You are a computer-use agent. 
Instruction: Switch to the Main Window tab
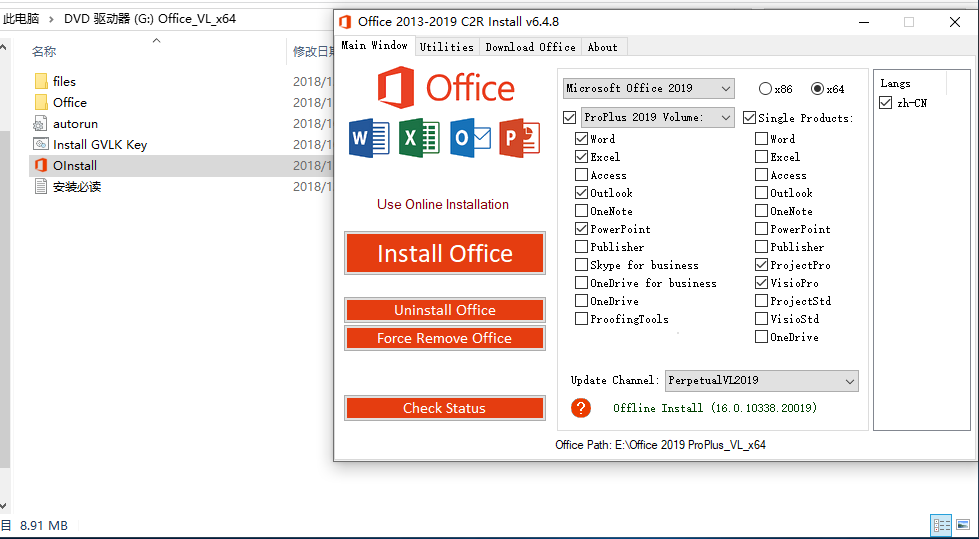click(x=375, y=45)
